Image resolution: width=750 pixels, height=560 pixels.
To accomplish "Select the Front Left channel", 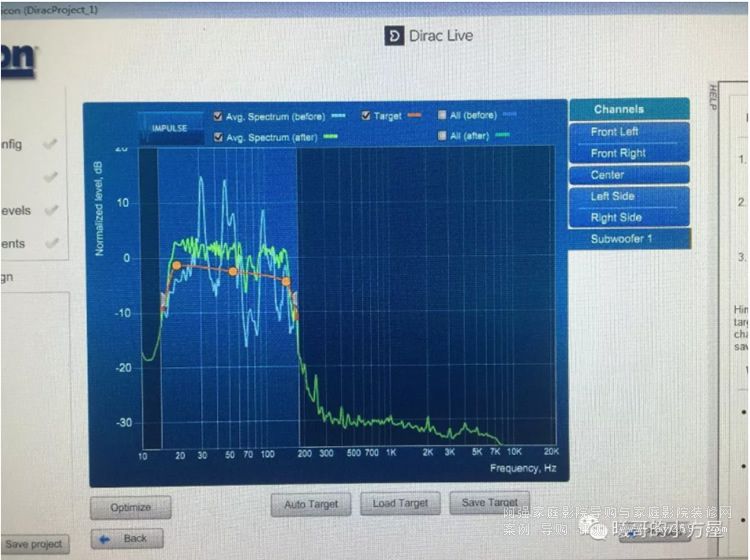I will pos(628,132).
